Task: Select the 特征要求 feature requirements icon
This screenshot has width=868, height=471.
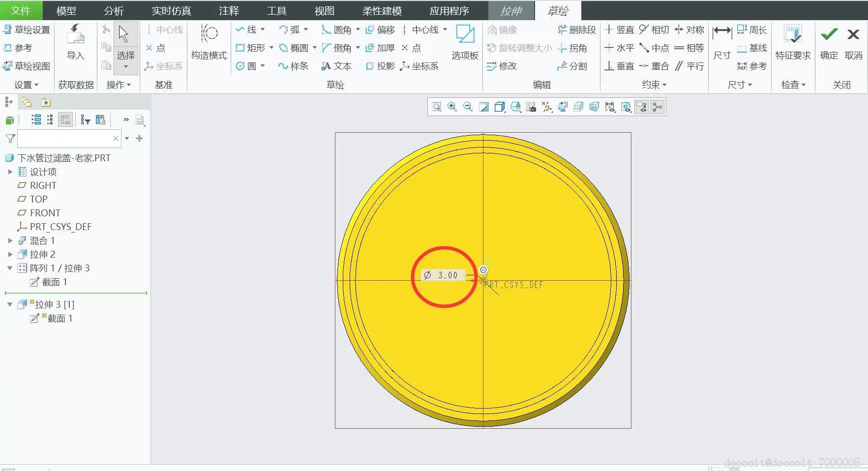Action: click(792, 34)
